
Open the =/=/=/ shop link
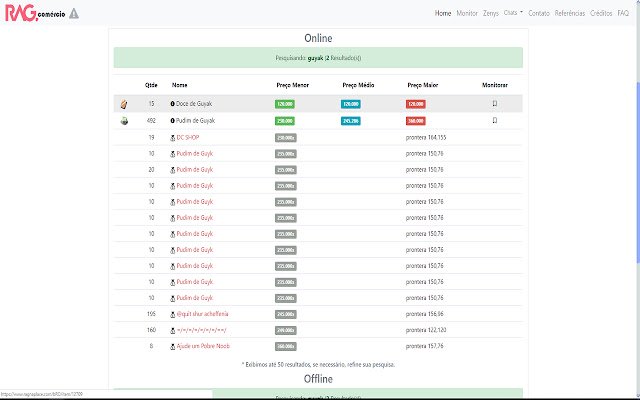pos(202,330)
